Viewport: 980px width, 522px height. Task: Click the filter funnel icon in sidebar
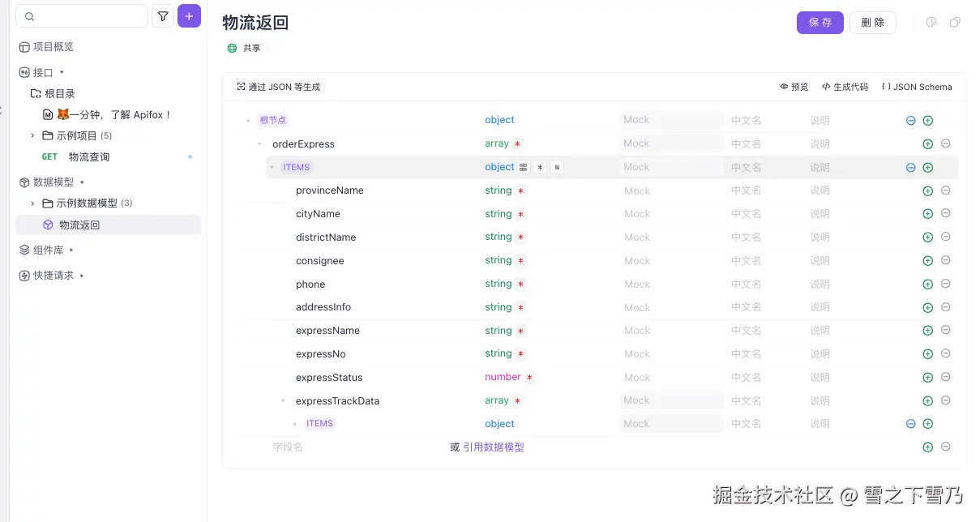(163, 16)
